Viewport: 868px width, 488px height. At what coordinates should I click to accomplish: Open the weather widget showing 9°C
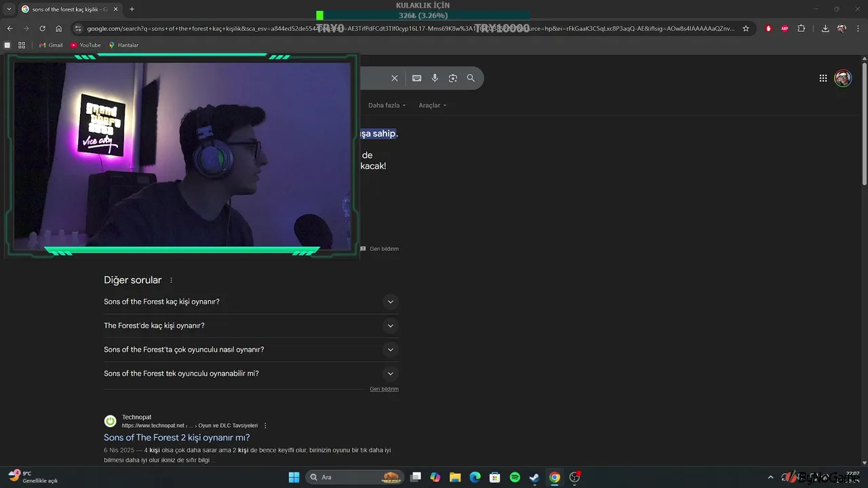pos(33,477)
